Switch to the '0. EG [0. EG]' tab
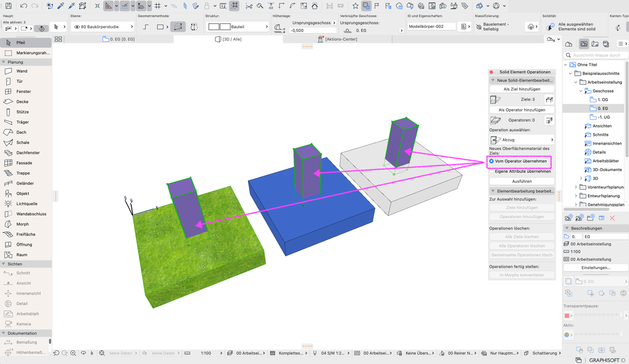629x364 pixels. (119, 39)
